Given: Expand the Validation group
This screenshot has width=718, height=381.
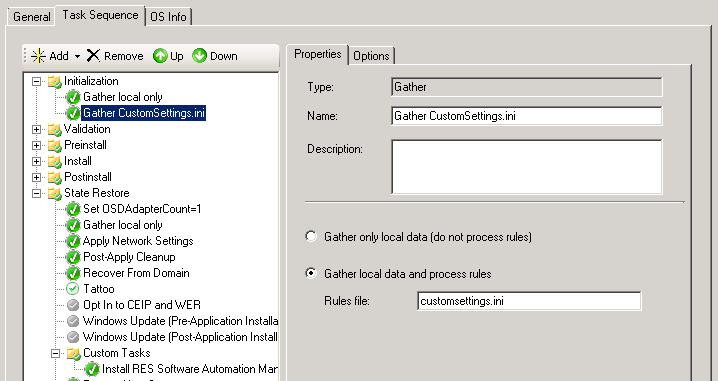Looking at the screenshot, I should (x=37, y=130).
